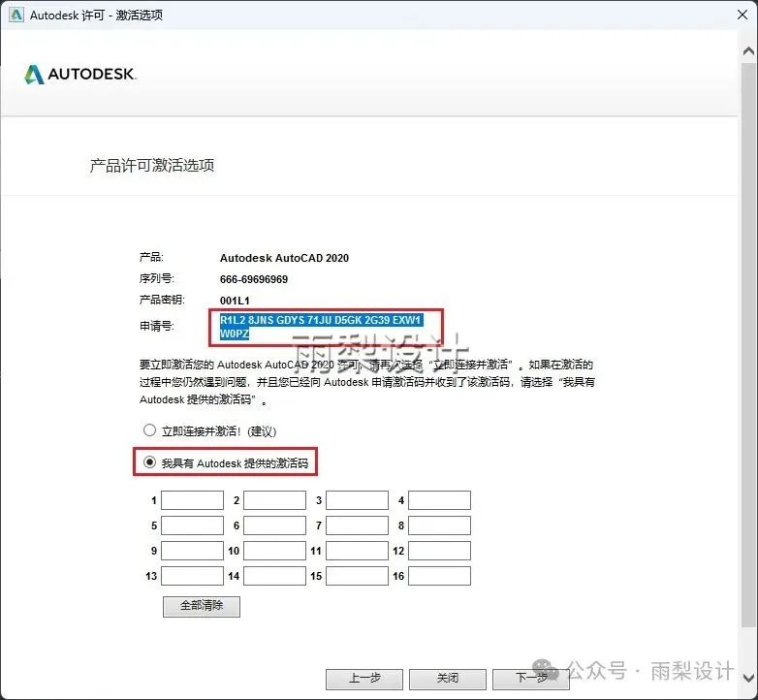The image size is (758, 700).
Task: Click the 全部清除 clear all button
Action: point(202,606)
